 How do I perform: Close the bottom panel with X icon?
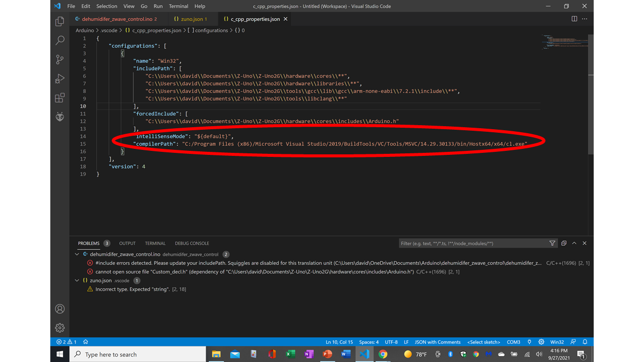pyautogui.click(x=585, y=243)
